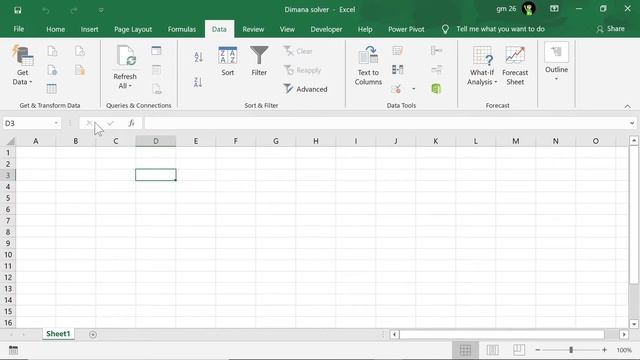This screenshot has width=640, height=360.
Task: Click the Relationships icon
Action: pyautogui.click(x=436, y=70)
